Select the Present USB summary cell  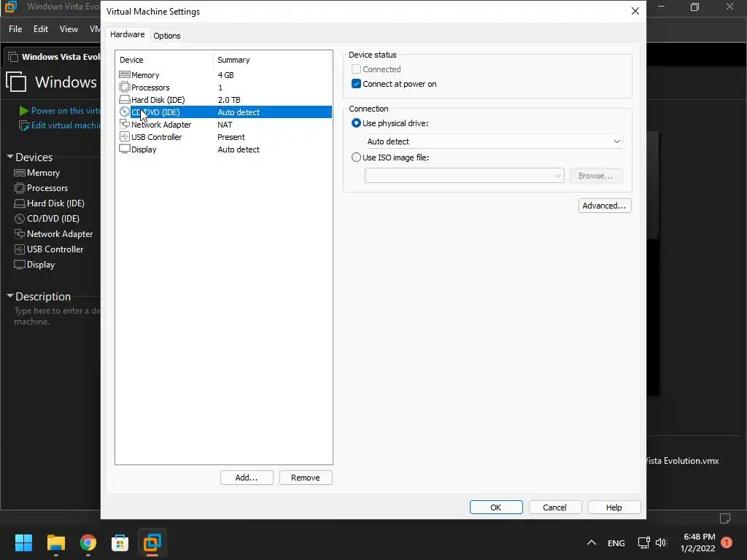coord(231,136)
